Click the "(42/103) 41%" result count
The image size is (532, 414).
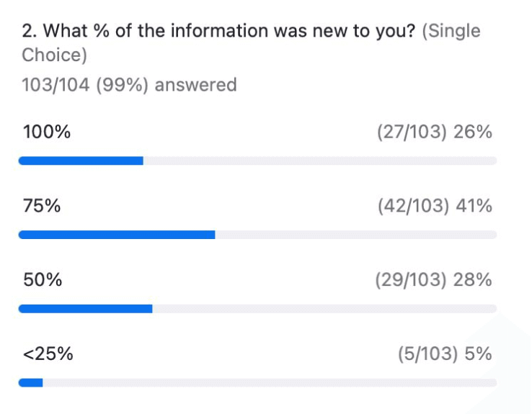[434, 207]
